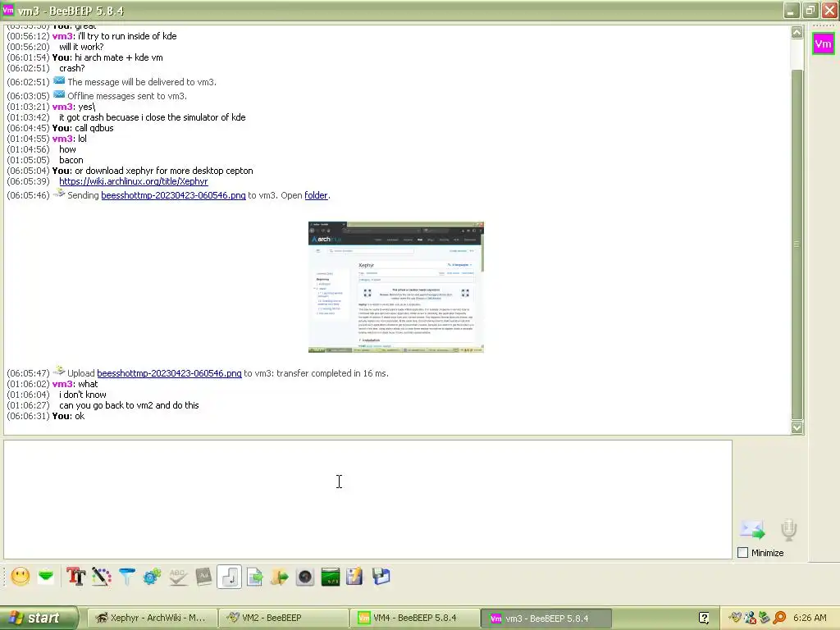Viewport: 840px width, 630px height.
Task: Click the help question mark taskbar icon
Action: click(704, 618)
